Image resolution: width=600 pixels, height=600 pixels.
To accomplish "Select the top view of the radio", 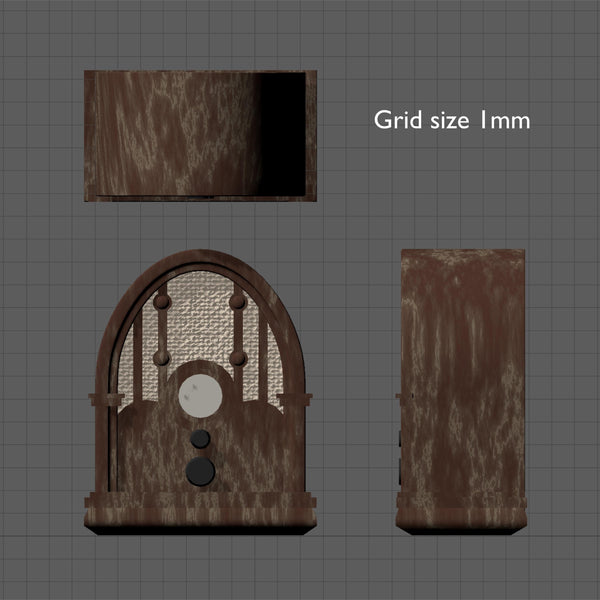I will click(x=170, y=135).
